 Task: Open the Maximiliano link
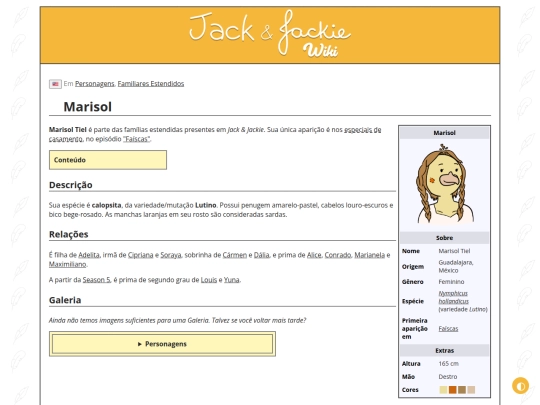[x=68, y=264]
